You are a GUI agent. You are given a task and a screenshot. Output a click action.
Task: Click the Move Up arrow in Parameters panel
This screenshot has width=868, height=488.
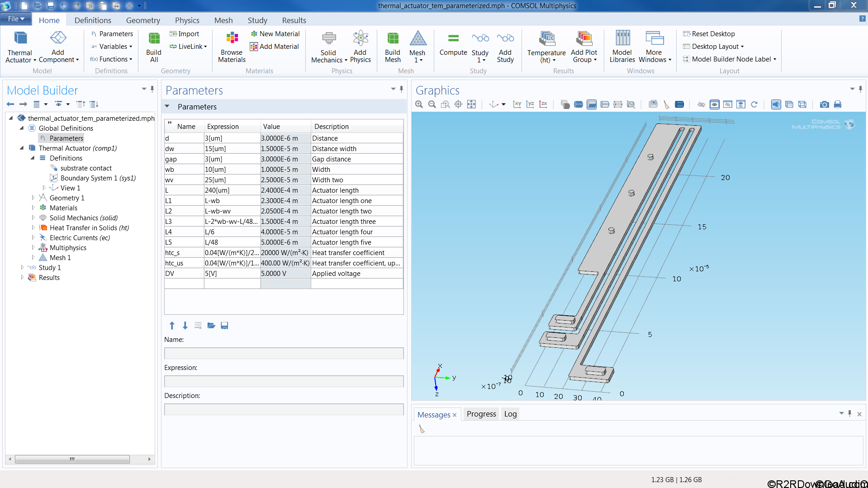pyautogui.click(x=172, y=325)
